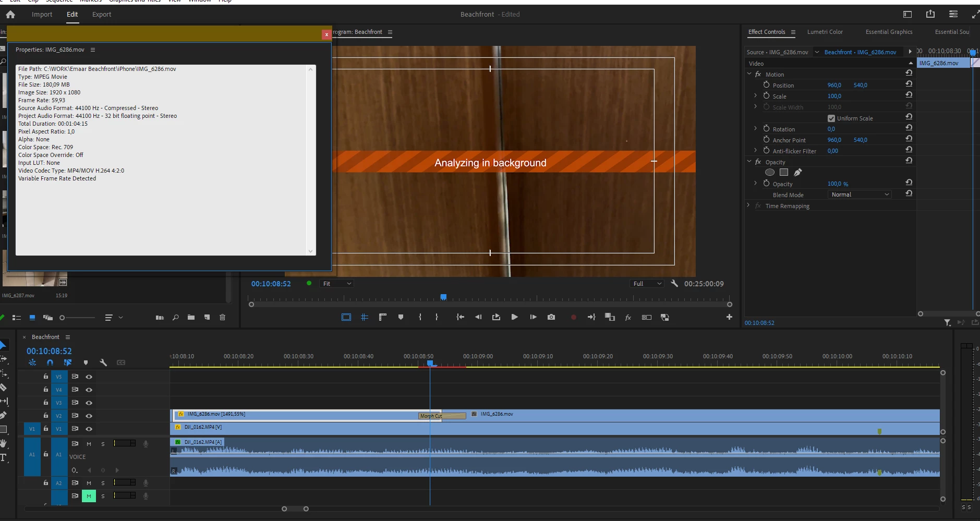Select the Hand tool
Screen dimensions: 980x521
tap(3, 443)
